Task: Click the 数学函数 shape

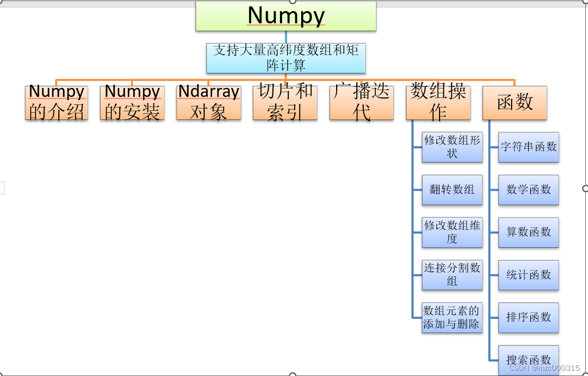Action: pyautogui.click(x=529, y=190)
